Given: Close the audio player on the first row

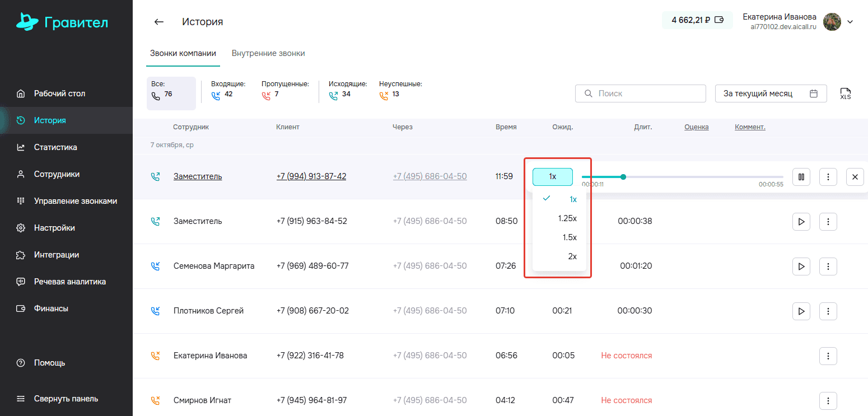Looking at the screenshot, I should click(855, 177).
